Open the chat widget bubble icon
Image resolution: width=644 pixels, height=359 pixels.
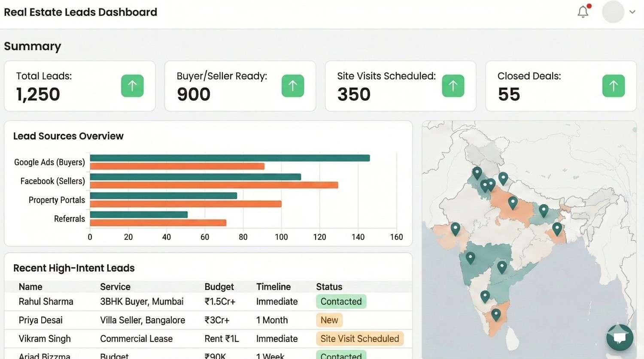pos(620,338)
